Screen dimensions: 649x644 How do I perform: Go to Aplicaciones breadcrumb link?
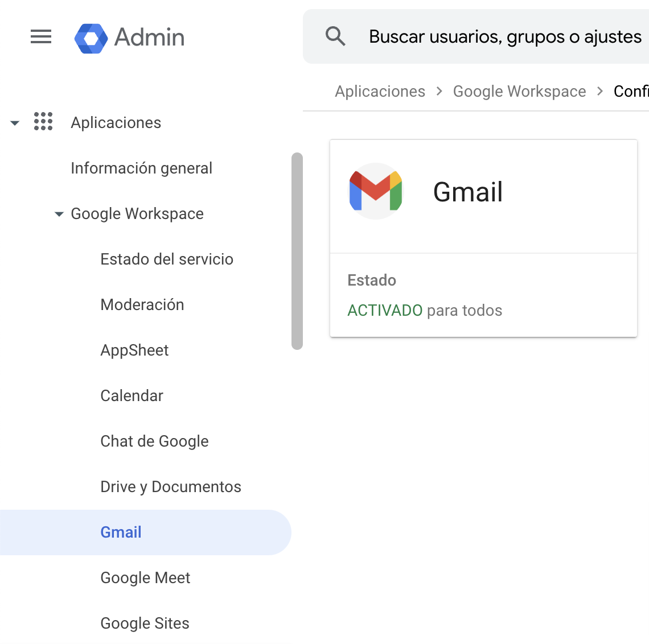380,92
